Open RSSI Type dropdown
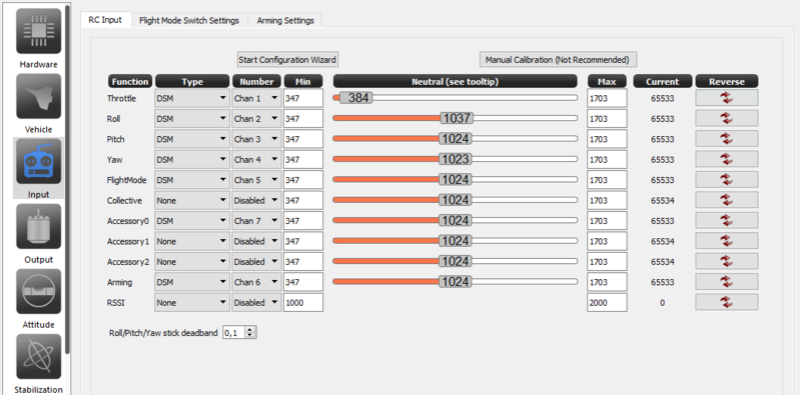Image resolution: width=800 pixels, height=395 pixels. [192, 302]
